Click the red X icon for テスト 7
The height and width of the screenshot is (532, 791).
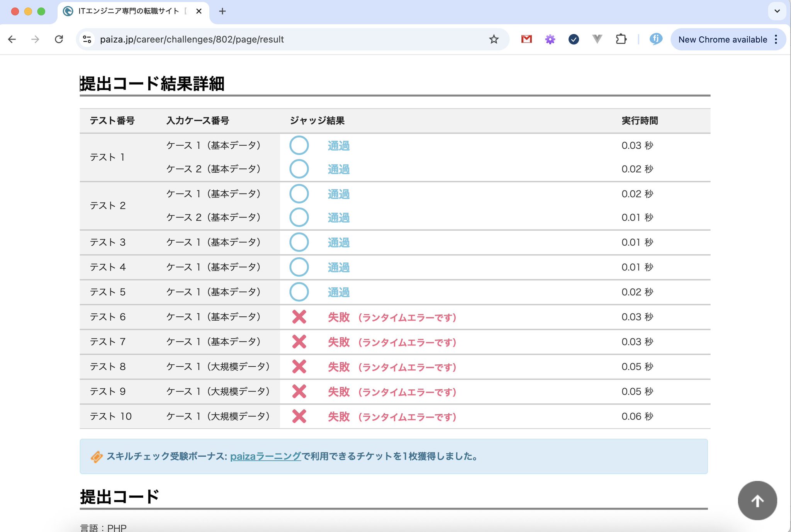(x=299, y=342)
